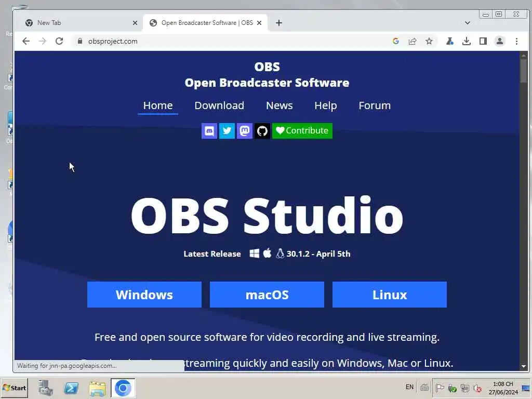Click the muted volume tray icon

[478, 388]
